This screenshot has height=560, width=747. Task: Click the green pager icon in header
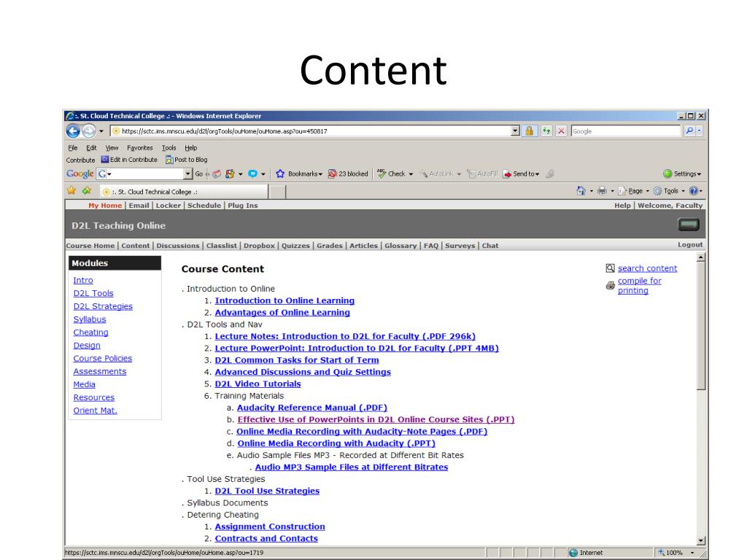click(689, 225)
